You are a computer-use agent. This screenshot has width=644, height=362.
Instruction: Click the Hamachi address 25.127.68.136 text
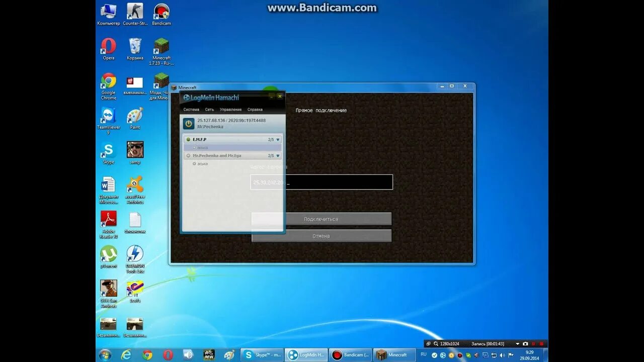[212, 121]
